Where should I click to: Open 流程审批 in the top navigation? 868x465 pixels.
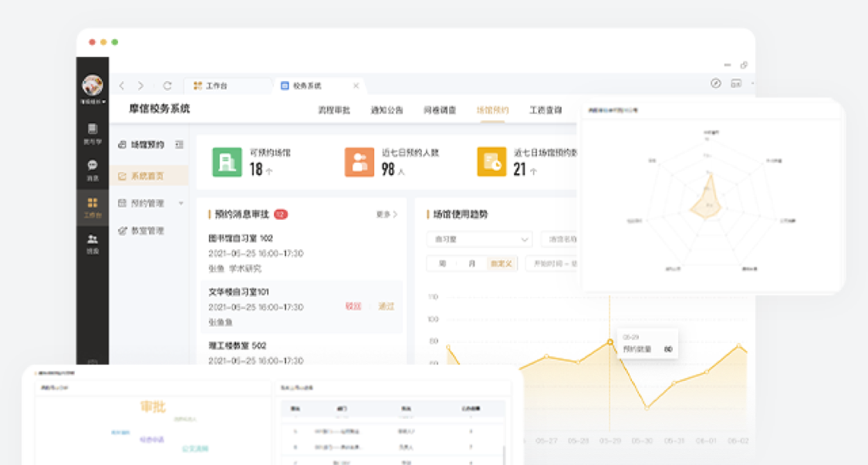334,110
